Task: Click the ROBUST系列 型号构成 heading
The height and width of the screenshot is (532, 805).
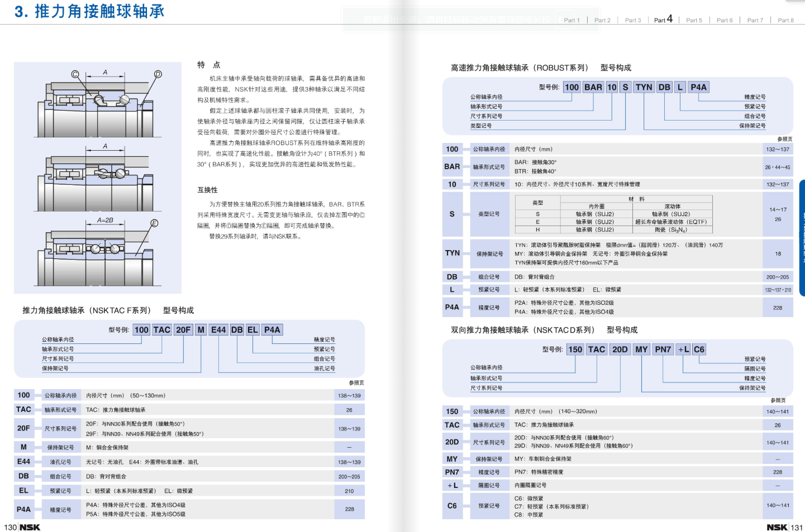Action: 541,68
